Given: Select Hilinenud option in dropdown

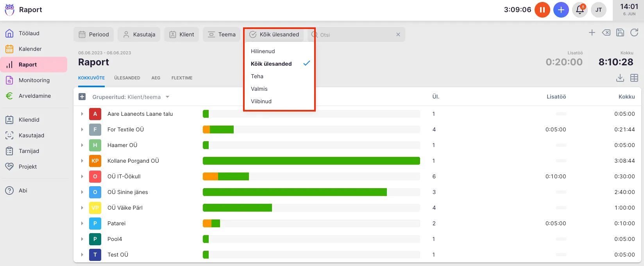Looking at the screenshot, I should [x=263, y=51].
